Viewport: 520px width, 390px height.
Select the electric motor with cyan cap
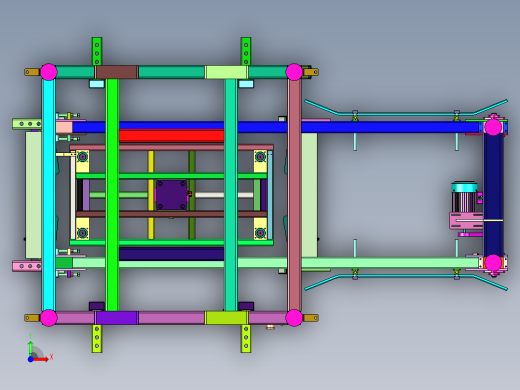464,197
